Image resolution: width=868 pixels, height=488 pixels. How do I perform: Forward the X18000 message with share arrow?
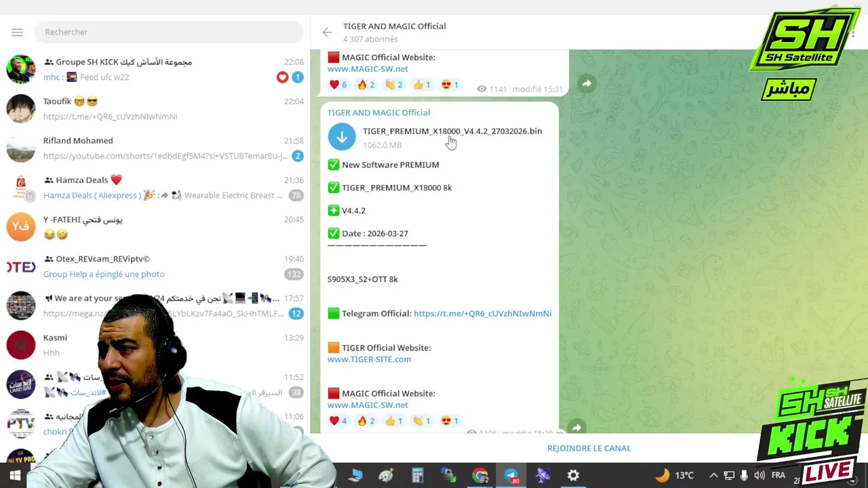[x=576, y=427]
